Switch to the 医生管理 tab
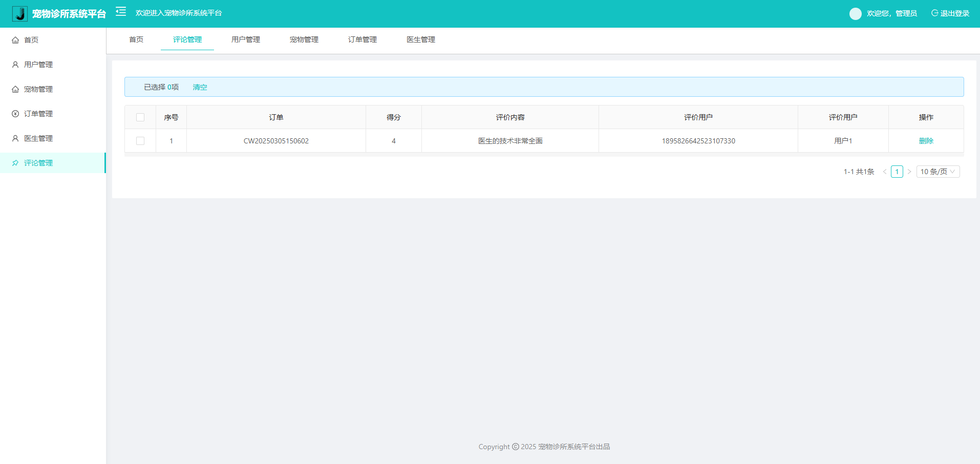 pyautogui.click(x=421, y=39)
